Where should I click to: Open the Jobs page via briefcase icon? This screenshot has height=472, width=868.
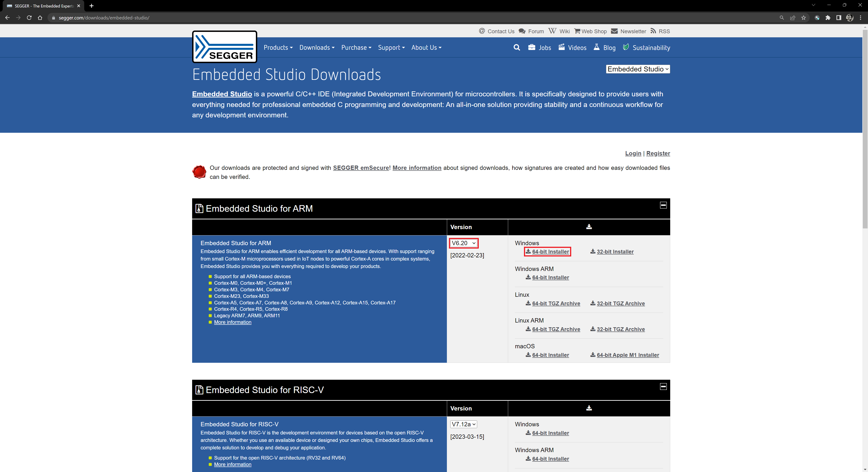tap(532, 47)
